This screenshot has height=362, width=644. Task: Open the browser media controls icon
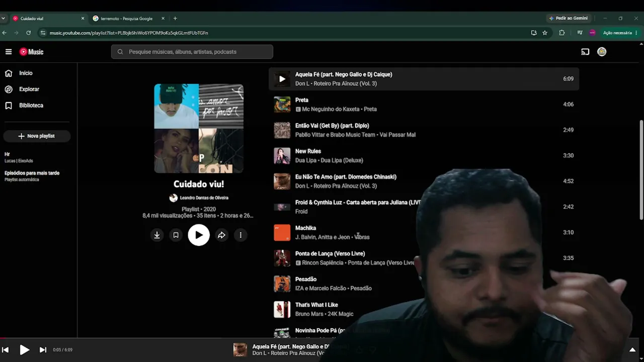(580, 33)
